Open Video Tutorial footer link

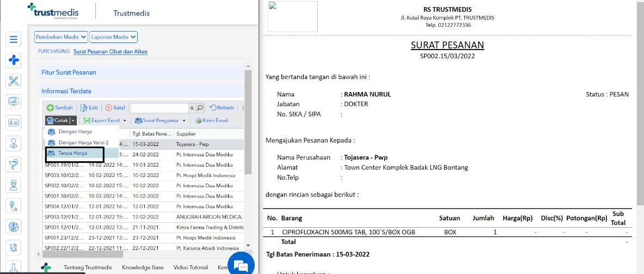pos(191,267)
